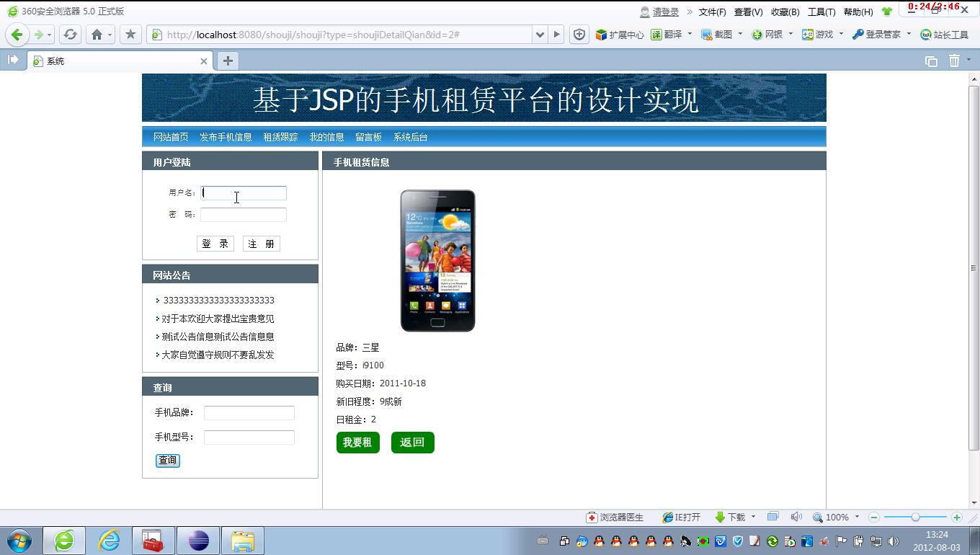980x555 pixels.
Task: Click the browser forward arrow button
Action: [37, 35]
